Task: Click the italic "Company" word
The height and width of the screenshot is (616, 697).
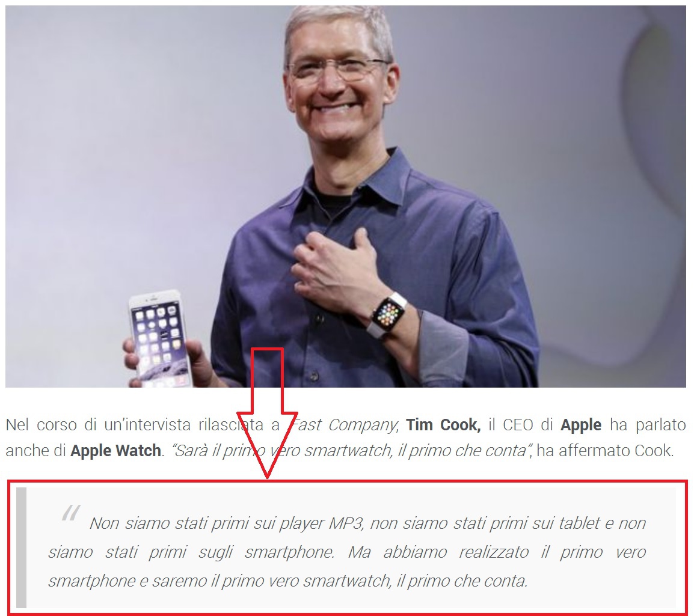Action: click(363, 426)
